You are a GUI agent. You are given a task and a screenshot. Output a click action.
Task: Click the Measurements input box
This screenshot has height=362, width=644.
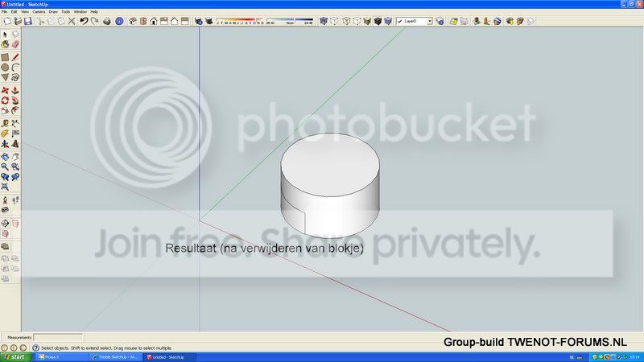[58, 337]
